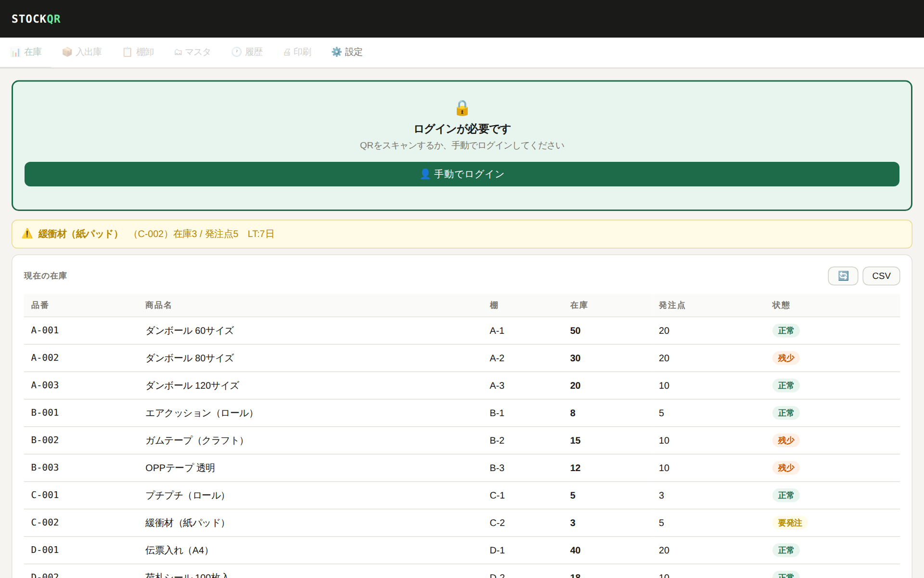Viewport: 924px width, 578px height.
Task: Select part number A-003
Action: (x=45, y=385)
